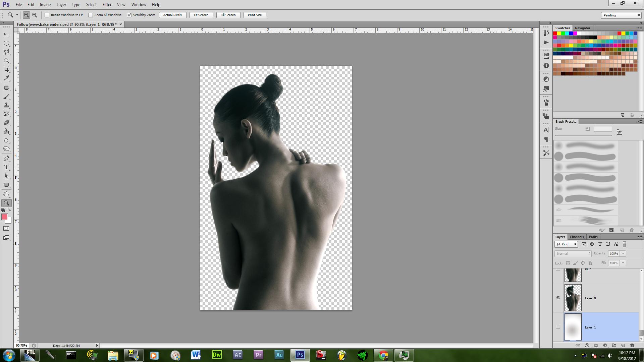Select the Blur tool
This screenshot has height=362, width=644.
click(x=6, y=140)
